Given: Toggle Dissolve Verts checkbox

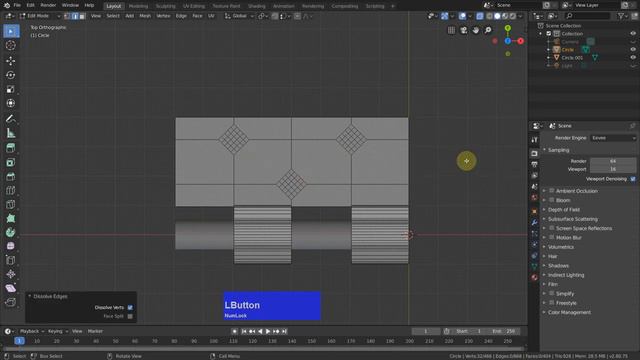Looking at the screenshot, I should [x=130, y=307].
